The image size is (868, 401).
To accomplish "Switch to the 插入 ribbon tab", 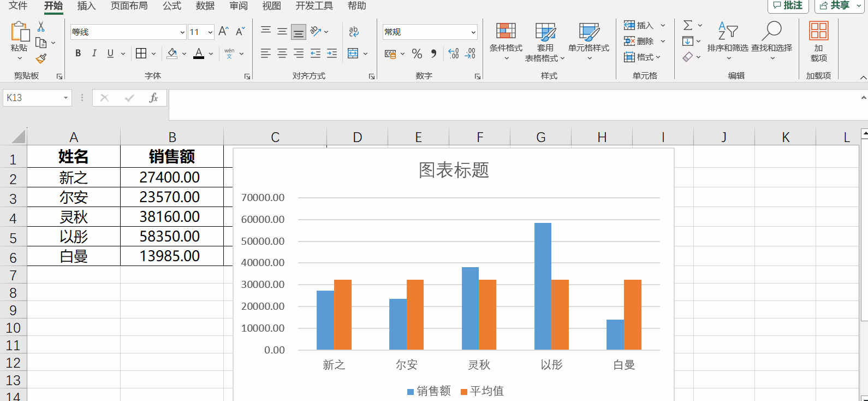I will coord(86,6).
